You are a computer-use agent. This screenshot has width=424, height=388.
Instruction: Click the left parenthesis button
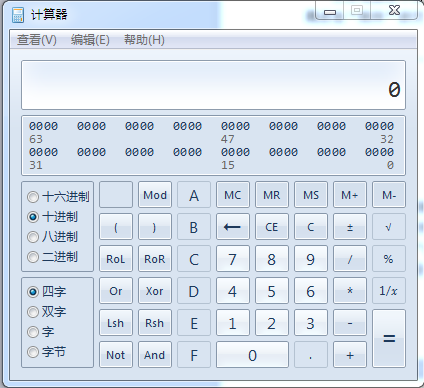(x=116, y=227)
